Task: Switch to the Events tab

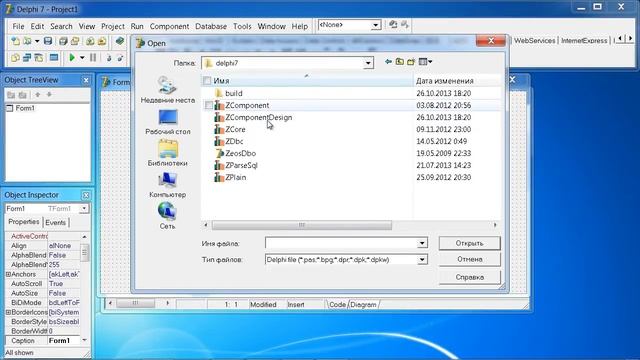Action: click(56, 222)
